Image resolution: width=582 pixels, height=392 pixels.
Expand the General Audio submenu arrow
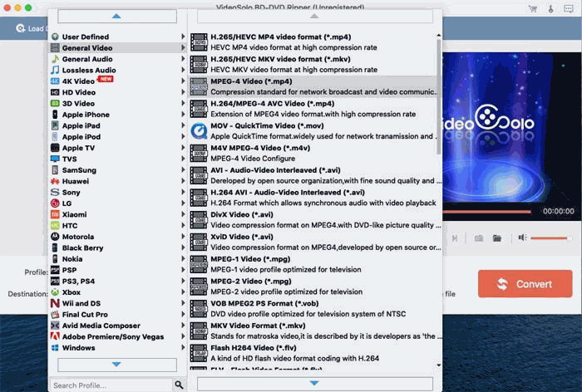183,59
